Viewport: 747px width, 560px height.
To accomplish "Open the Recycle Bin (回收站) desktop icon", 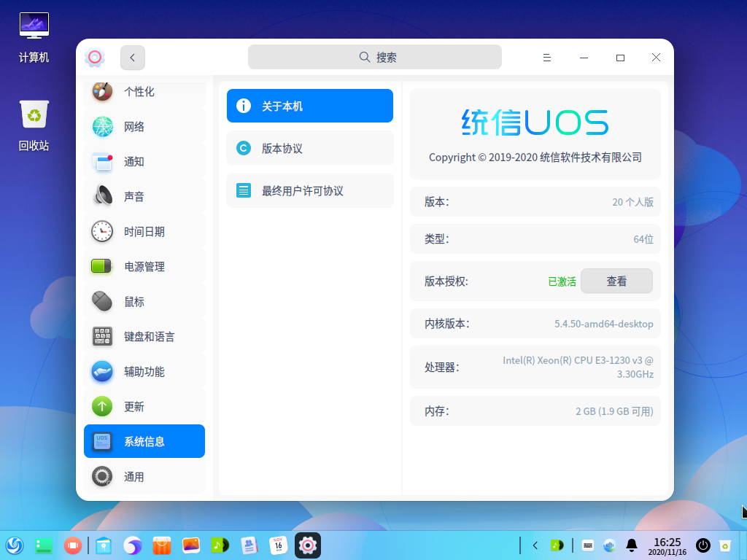I will coord(34,125).
